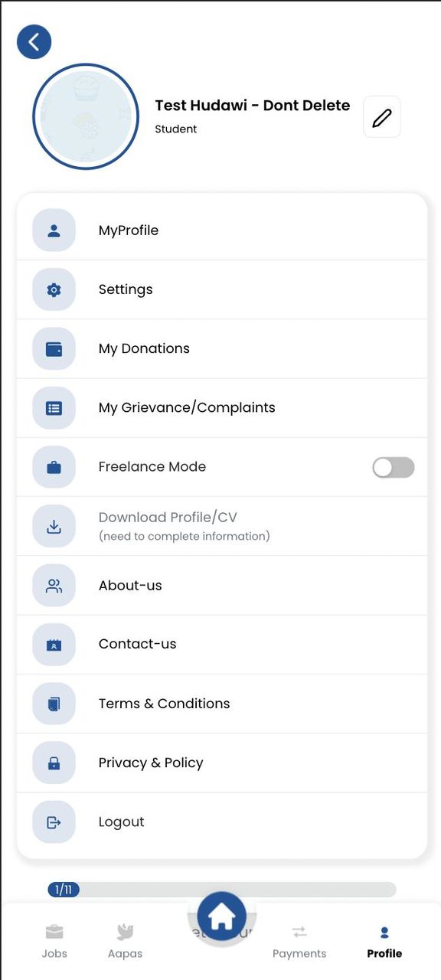Open grievances via the complaints list icon
This screenshot has width=441, height=980.
(x=54, y=407)
